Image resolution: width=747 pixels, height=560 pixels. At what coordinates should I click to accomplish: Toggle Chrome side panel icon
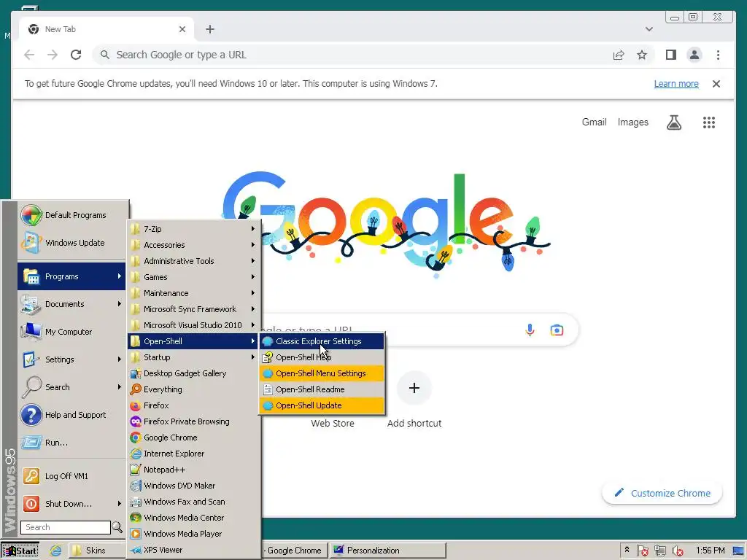671,55
